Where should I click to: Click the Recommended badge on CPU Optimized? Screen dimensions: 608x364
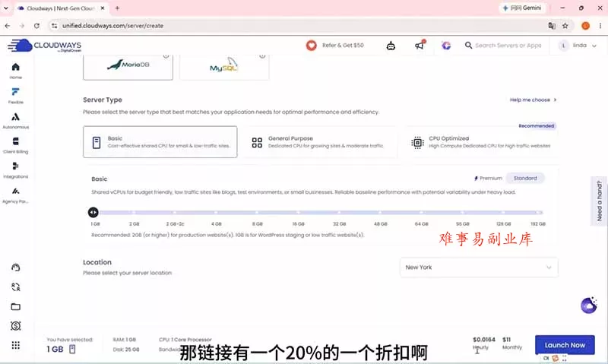pyautogui.click(x=537, y=126)
